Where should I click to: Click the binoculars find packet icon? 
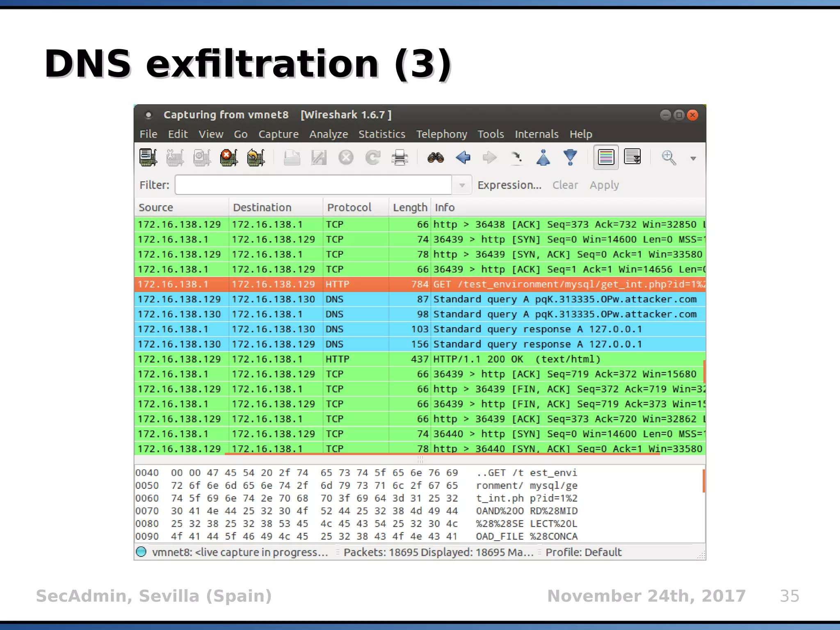436,157
